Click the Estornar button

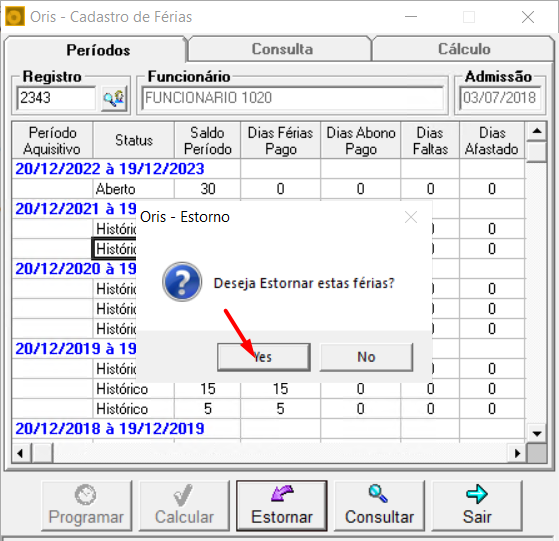pyautogui.click(x=282, y=506)
